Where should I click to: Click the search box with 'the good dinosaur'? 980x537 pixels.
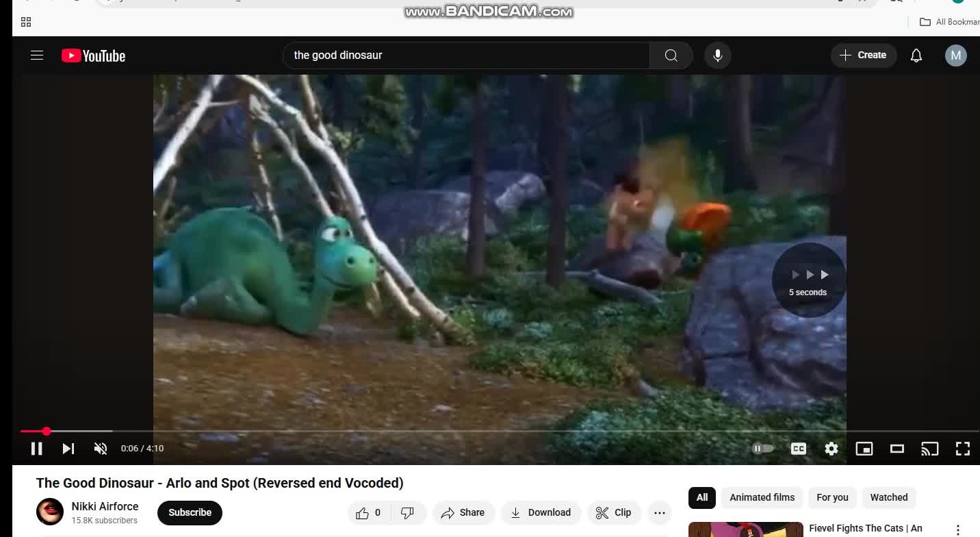(x=465, y=55)
